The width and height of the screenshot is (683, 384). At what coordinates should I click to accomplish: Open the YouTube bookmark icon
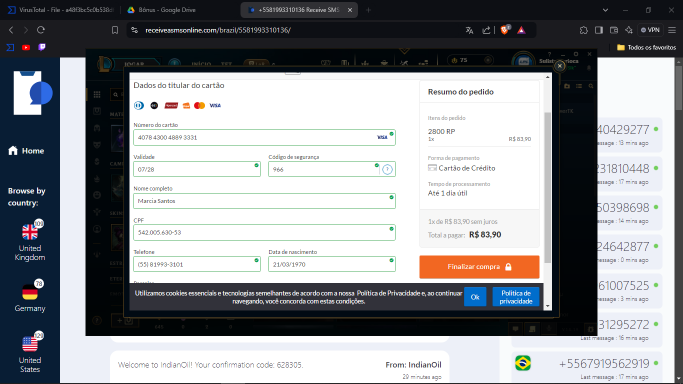26,47
